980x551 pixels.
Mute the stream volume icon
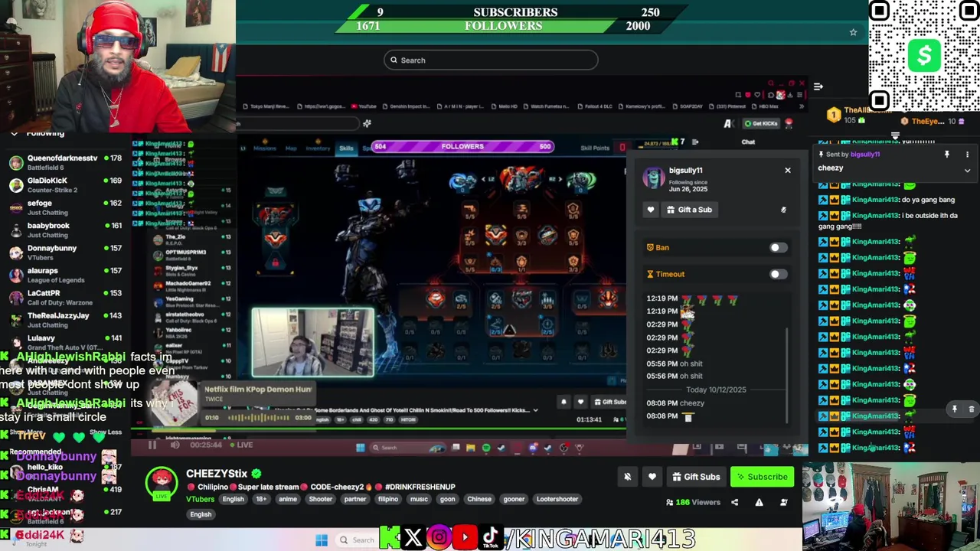[x=175, y=445]
